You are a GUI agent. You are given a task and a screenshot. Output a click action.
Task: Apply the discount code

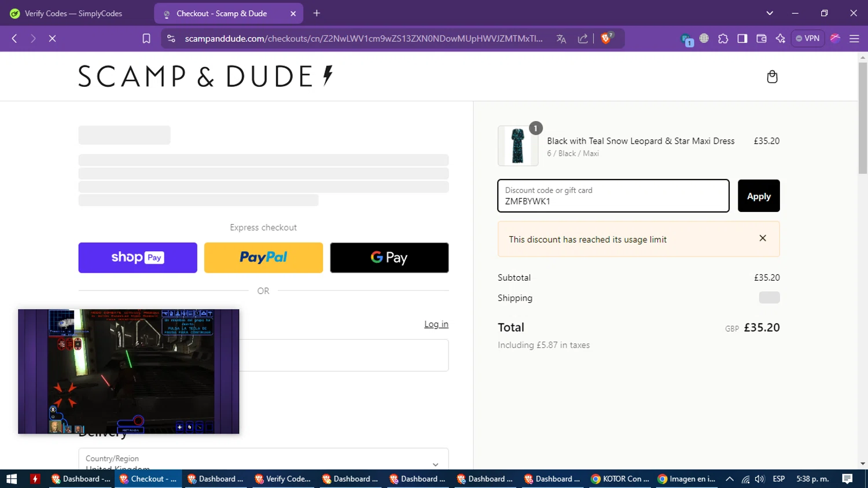[x=759, y=196]
